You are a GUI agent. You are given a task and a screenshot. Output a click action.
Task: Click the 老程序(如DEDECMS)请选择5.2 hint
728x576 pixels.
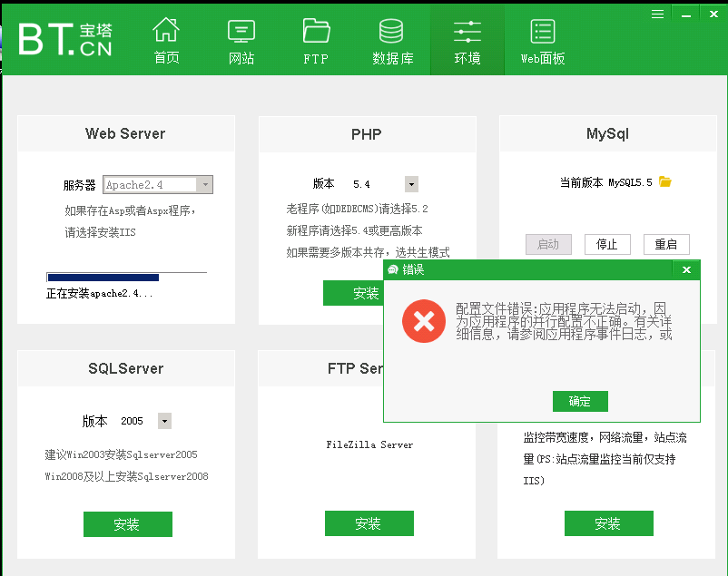[x=357, y=209]
